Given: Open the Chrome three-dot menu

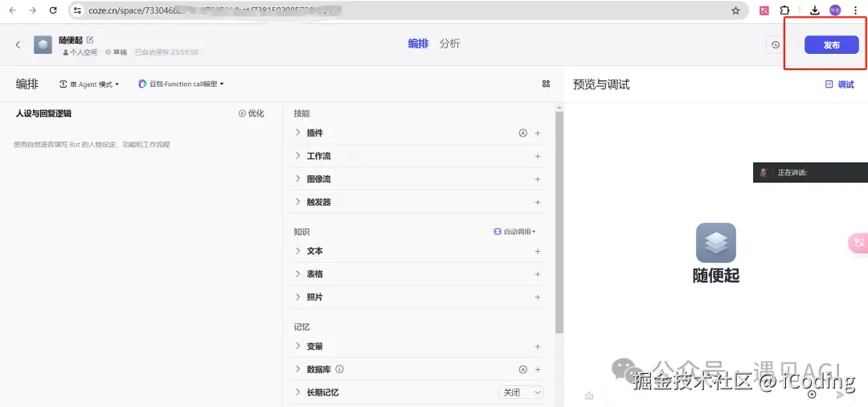Looking at the screenshot, I should (x=856, y=10).
